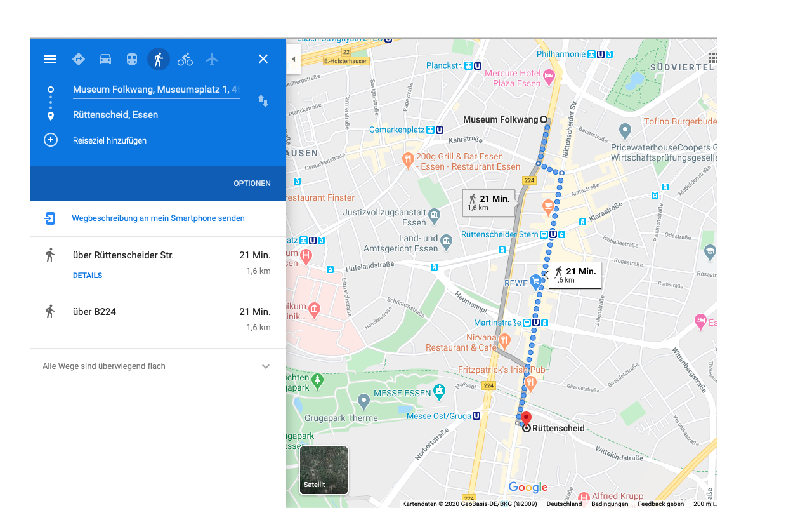
Task: Swap start and destination
Action: tap(263, 101)
